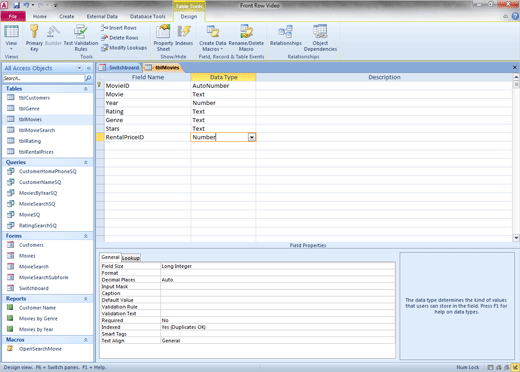Show Object Dependencies
This screenshot has width=520, height=372.
coord(320,38)
